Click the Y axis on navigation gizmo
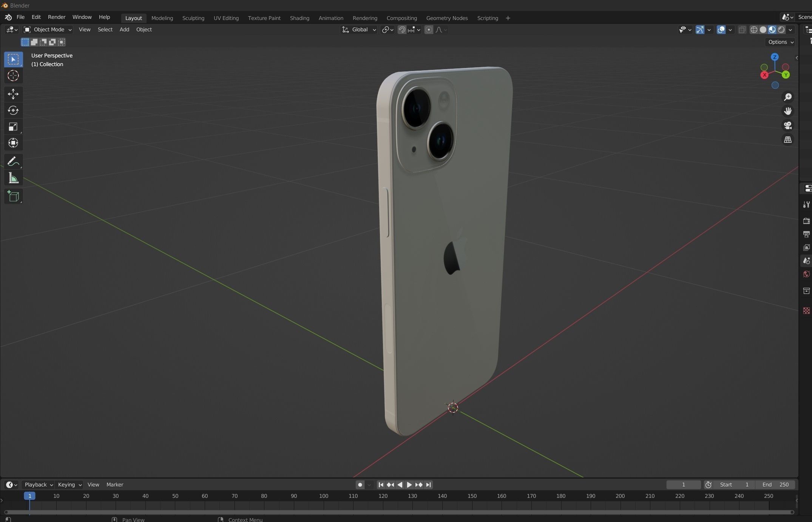 pyautogui.click(x=786, y=75)
